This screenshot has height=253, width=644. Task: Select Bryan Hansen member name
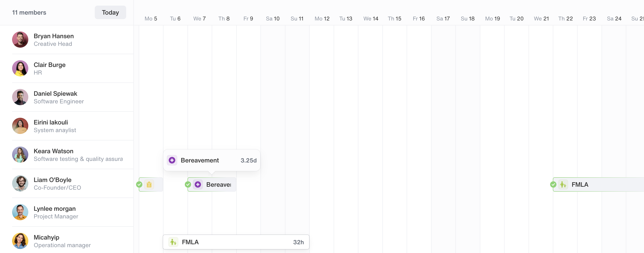point(54,36)
